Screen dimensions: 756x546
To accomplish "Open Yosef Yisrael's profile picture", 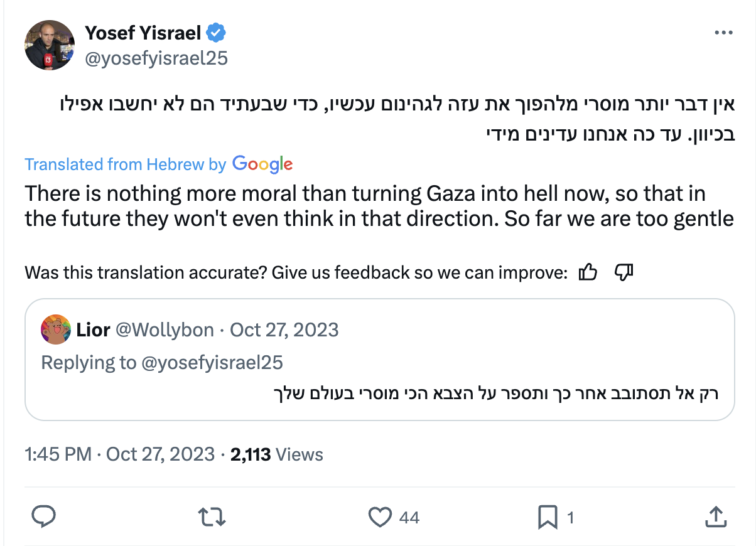I will (50, 45).
